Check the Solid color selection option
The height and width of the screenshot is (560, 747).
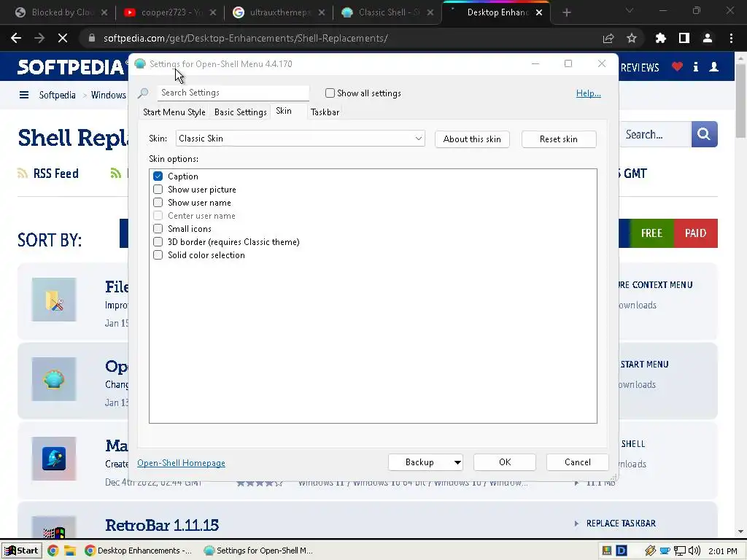[x=158, y=254]
